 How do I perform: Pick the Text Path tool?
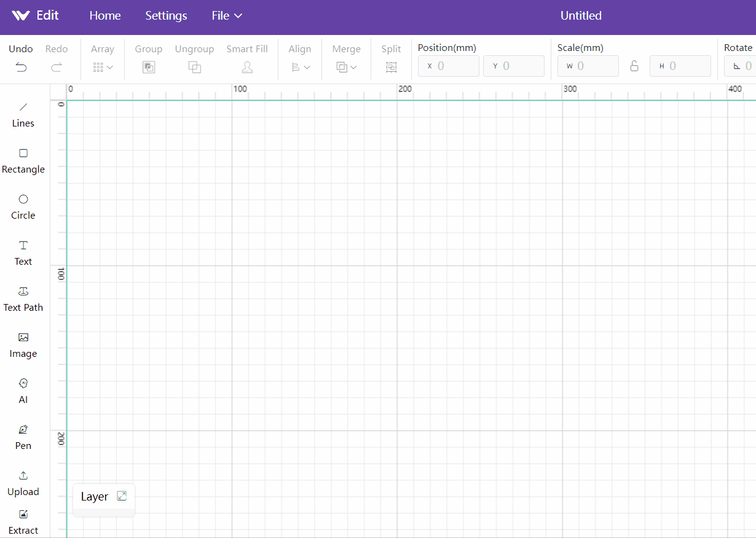tap(23, 298)
